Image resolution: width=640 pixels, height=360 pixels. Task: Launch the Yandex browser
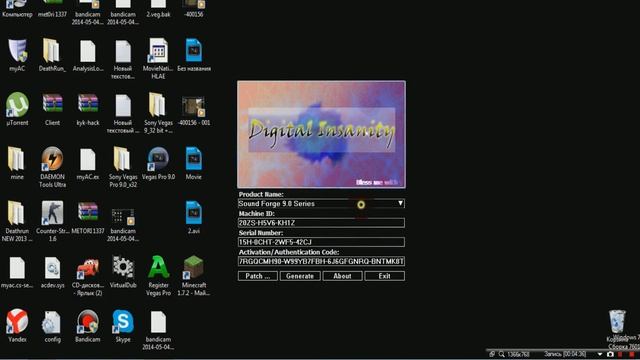17,321
